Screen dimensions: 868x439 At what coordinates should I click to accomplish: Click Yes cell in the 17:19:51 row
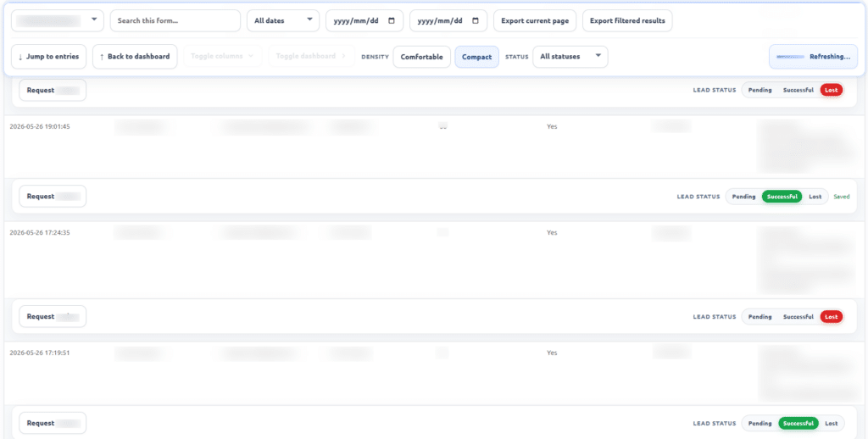pos(552,353)
